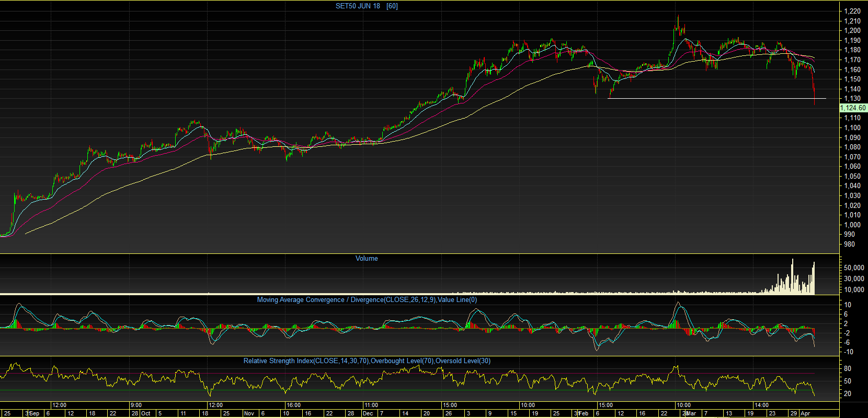The width and height of the screenshot is (868, 418).
Task: Select the 50 level on the RSI axis
Action: click(x=848, y=381)
